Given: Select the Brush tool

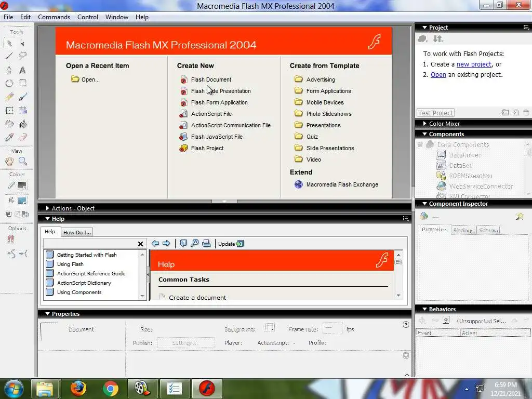Looking at the screenshot, I should pyautogui.click(x=22, y=97).
